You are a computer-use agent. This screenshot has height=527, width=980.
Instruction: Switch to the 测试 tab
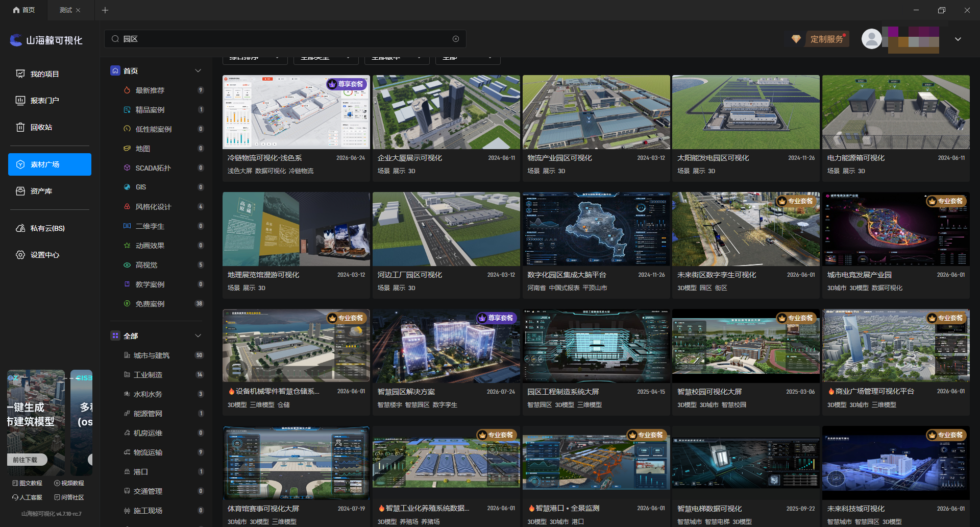(66, 10)
